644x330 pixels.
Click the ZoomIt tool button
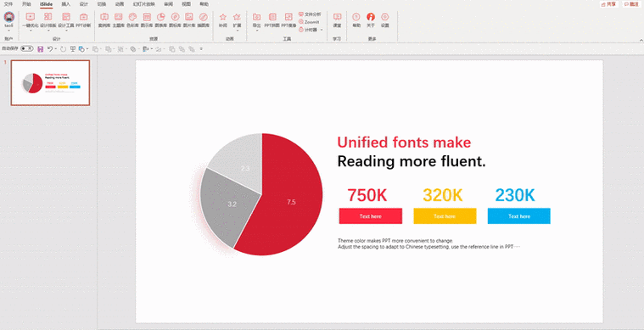click(x=309, y=22)
